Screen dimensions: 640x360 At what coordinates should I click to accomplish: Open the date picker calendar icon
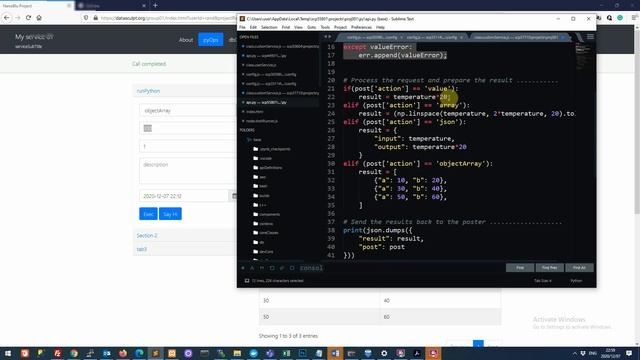point(234,196)
